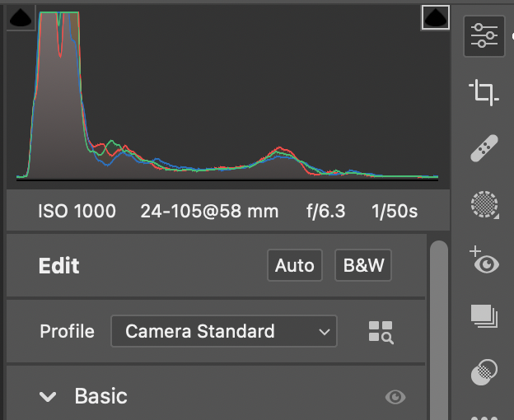This screenshot has width=514, height=420.
Task: Choose the Healing bandage tool
Action: click(x=484, y=149)
